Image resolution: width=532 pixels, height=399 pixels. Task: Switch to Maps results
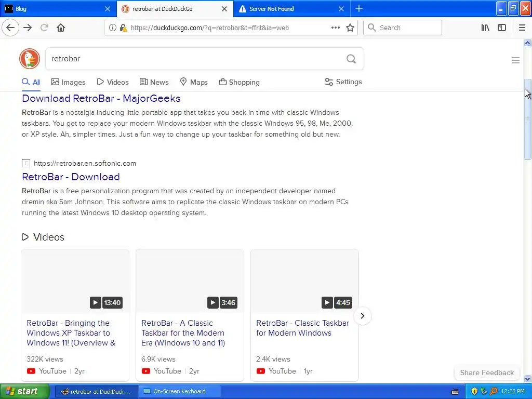coord(193,82)
